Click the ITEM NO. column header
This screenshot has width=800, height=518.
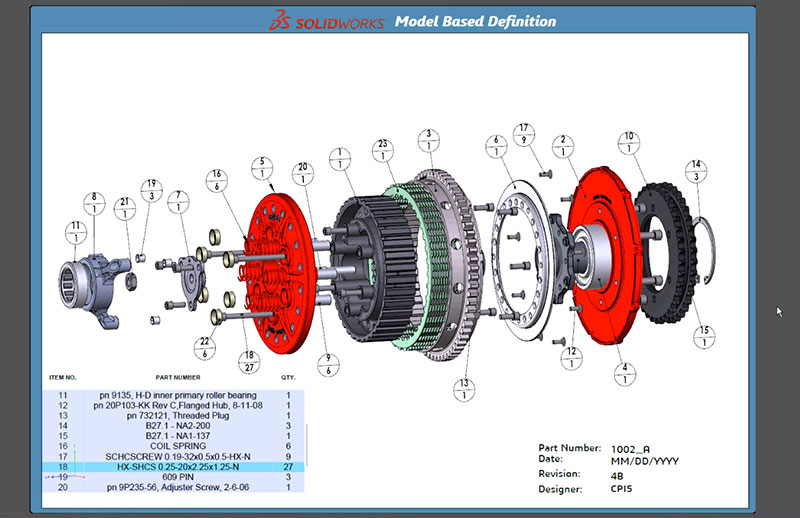[x=62, y=378]
